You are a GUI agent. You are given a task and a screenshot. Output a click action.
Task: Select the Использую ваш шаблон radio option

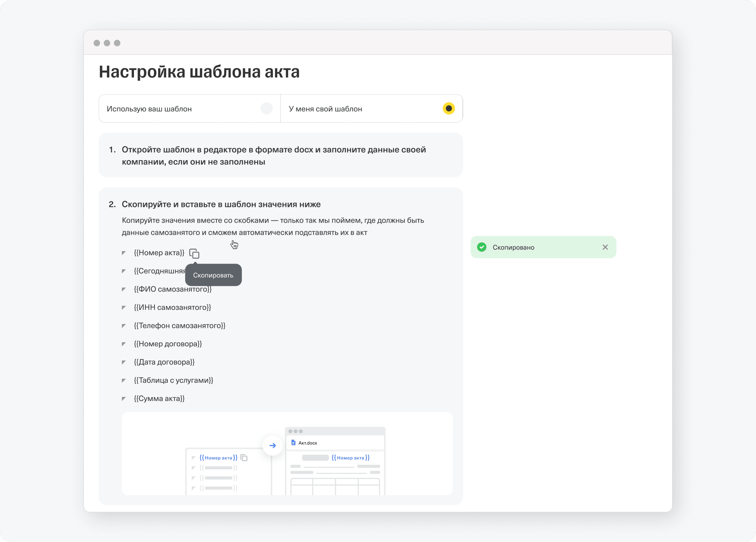click(266, 108)
